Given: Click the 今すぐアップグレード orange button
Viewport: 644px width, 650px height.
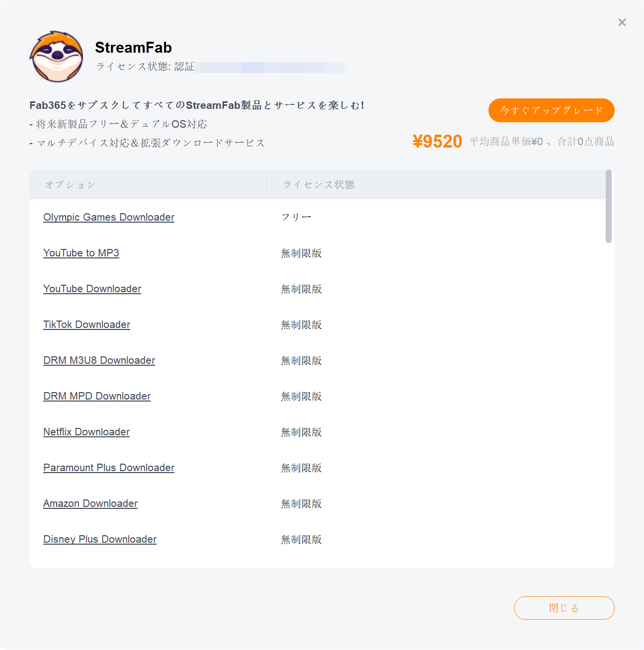Looking at the screenshot, I should click(x=552, y=110).
